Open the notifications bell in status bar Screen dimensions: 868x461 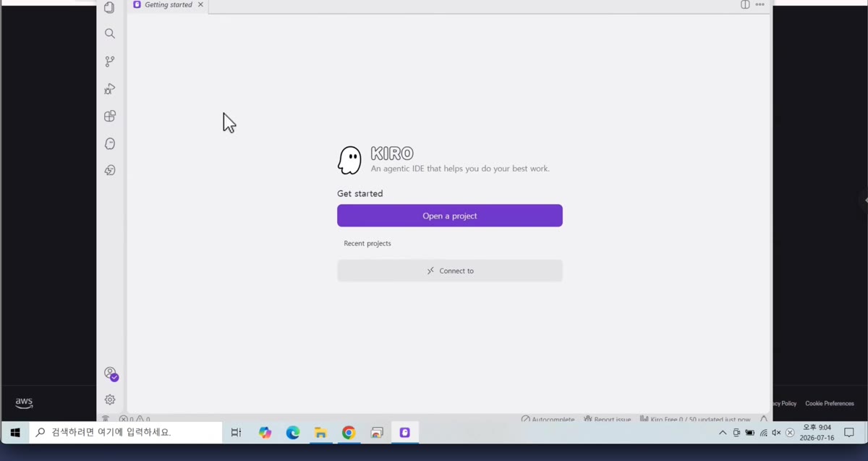(764, 419)
